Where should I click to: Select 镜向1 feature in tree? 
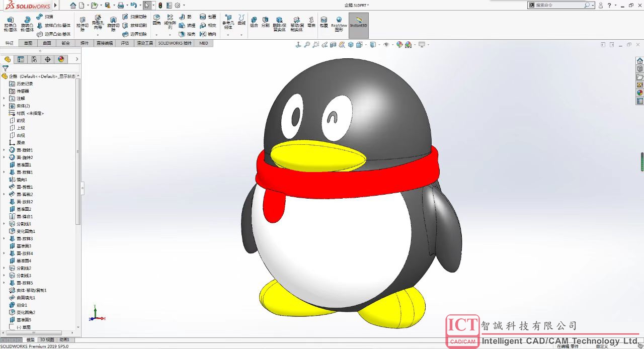pos(18,180)
